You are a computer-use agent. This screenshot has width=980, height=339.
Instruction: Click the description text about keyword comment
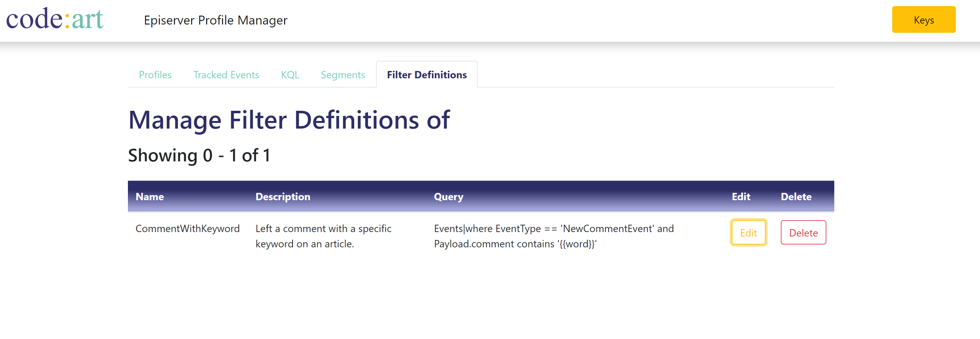click(323, 236)
